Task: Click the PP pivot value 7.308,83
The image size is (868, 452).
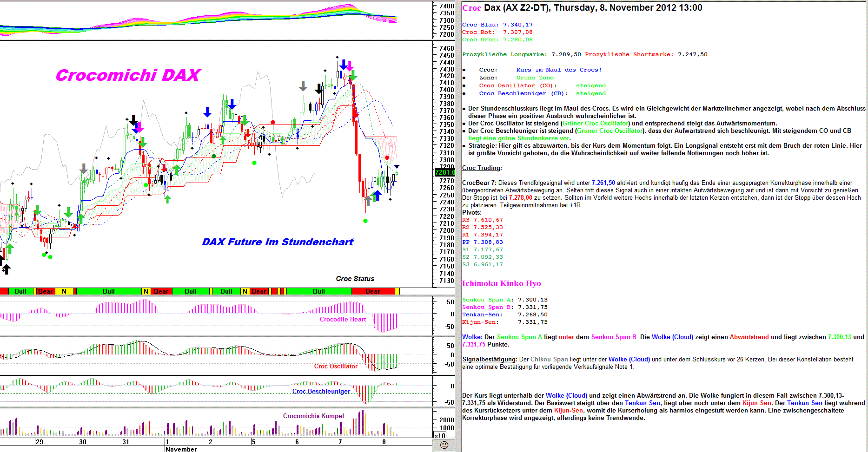Action: (488, 242)
